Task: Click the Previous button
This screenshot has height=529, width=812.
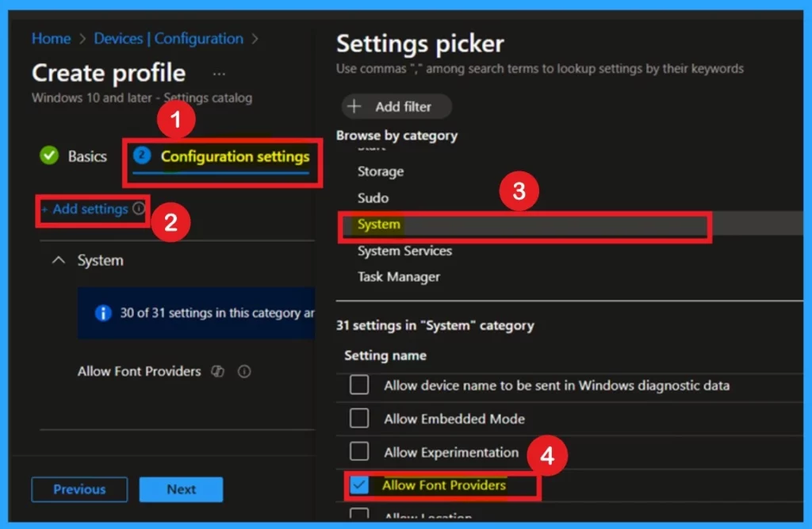Action: pos(79,489)
